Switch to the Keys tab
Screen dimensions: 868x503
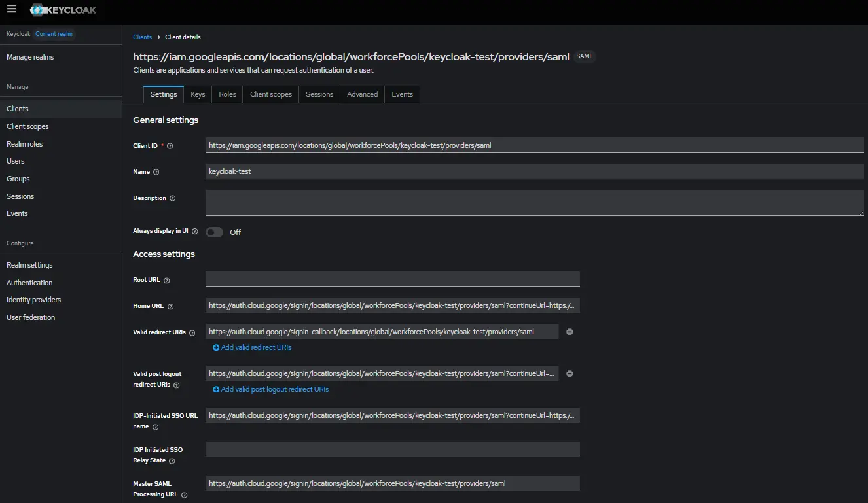198,94
